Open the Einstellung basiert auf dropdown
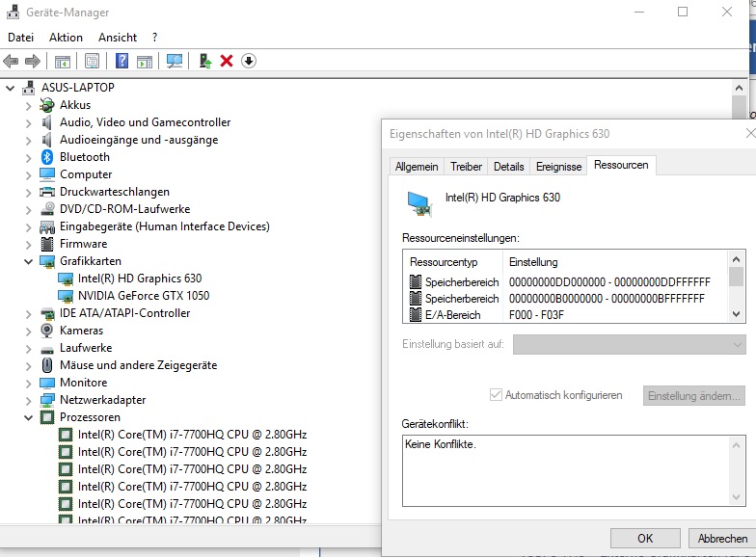This screenshot has width=756, height=558. pos(629,345)
